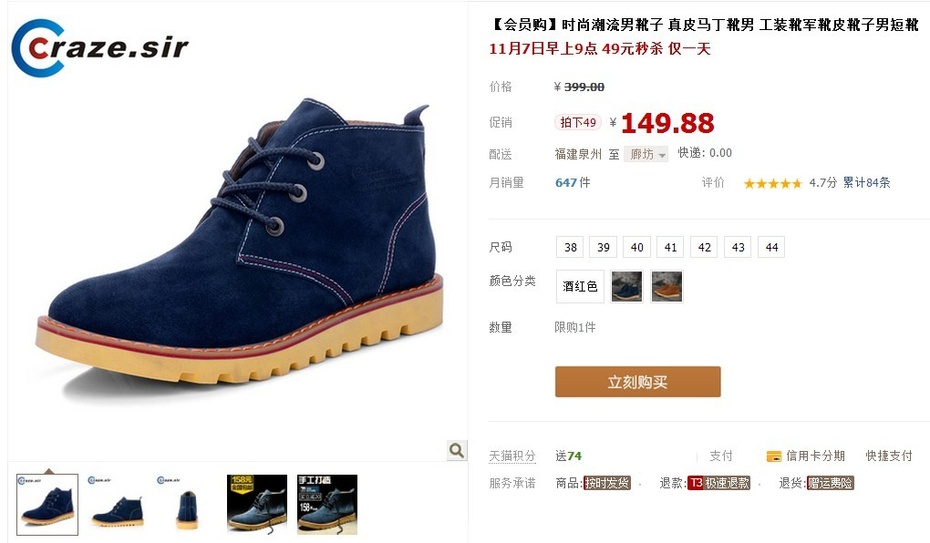The width and height of the screenshot is (930, 543).
Task: Choose the brown shoe color swatch
Action: pos(667,286)
